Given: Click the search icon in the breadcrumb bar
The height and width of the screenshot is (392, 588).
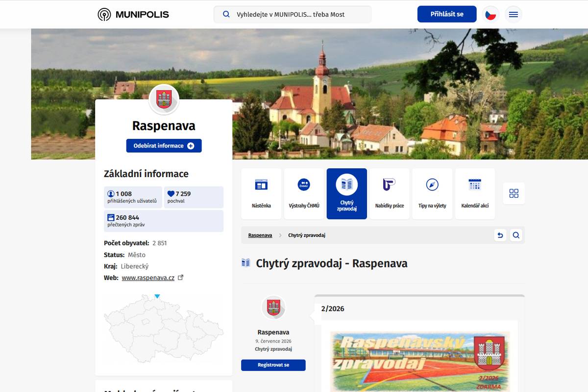Looking at the screenshot, I should point(516,235).
